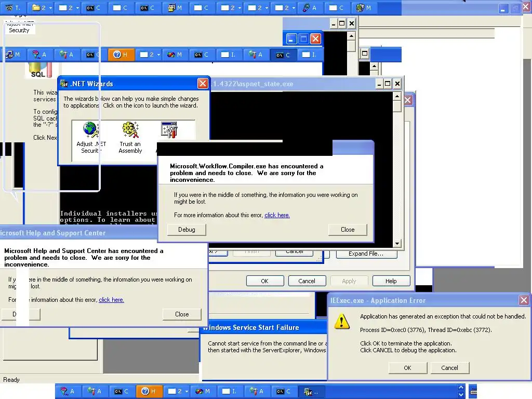Click the scrollbar thumb in aspnet_state.exe console

[397, 107]
